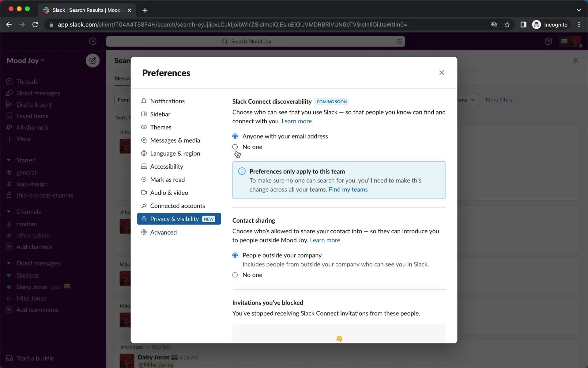Select No one for contact sharing
The image size is (588, 368).
pyautogui.click(x=236, y=275)
